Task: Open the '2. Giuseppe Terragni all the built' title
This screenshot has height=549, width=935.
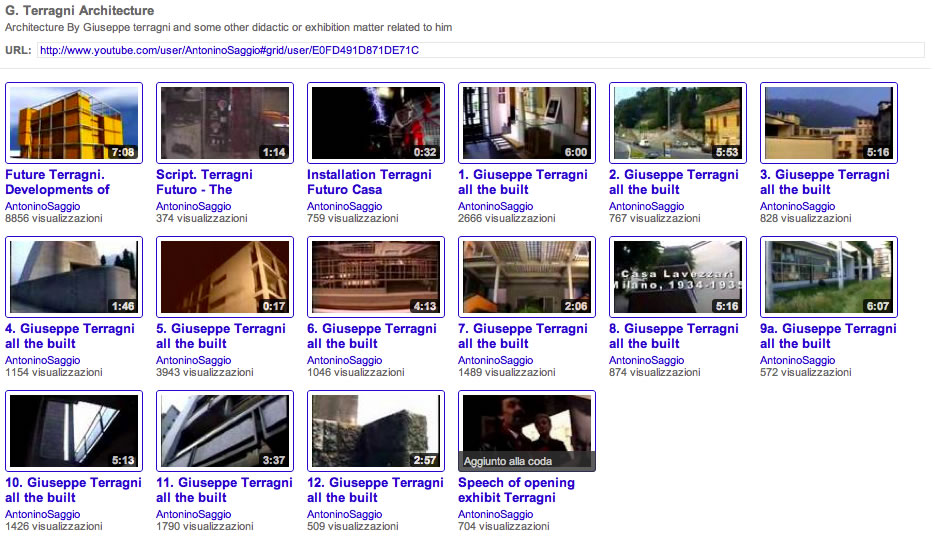Action: pyautogui.click(x=673, y=182)
